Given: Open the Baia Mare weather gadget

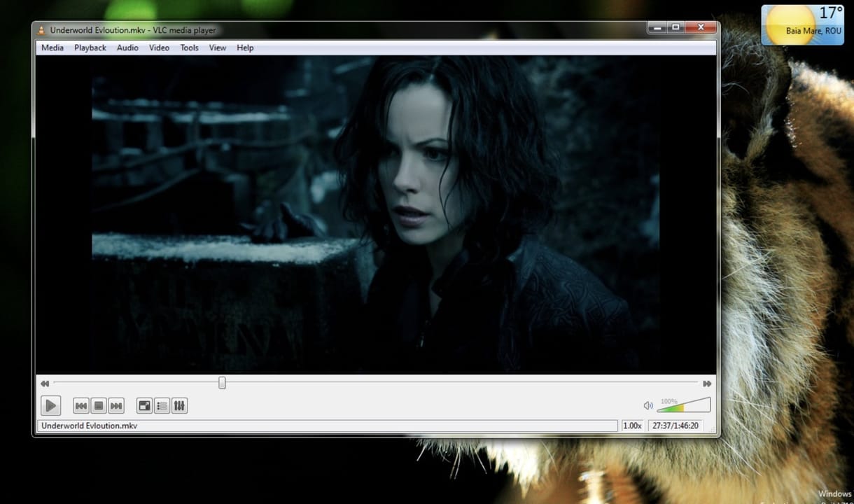Looking at the screenshot, I should tap(803, 24).
